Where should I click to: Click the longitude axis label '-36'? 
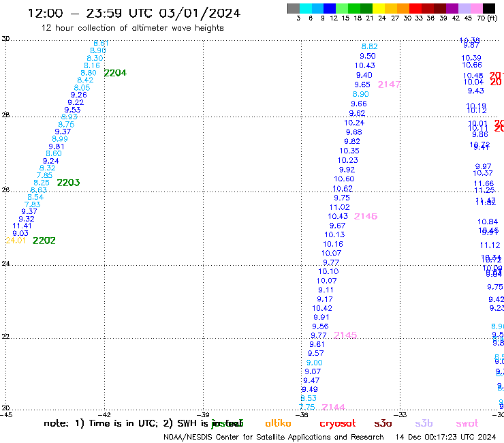[302, 415]
